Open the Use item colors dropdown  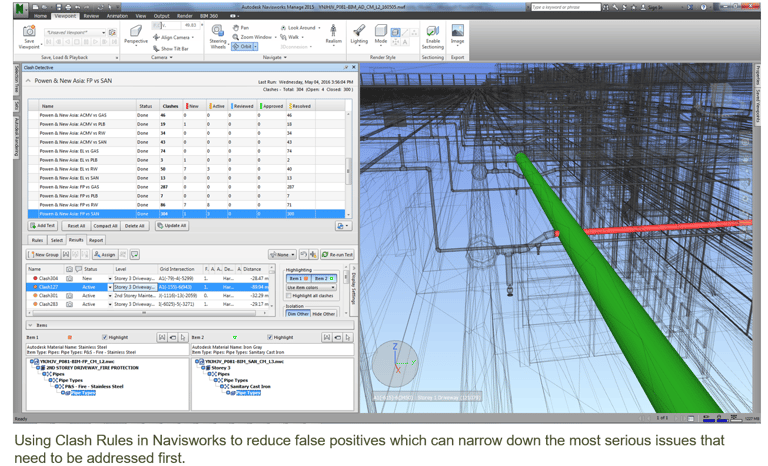pyautogui.click(x=311, y=287)
